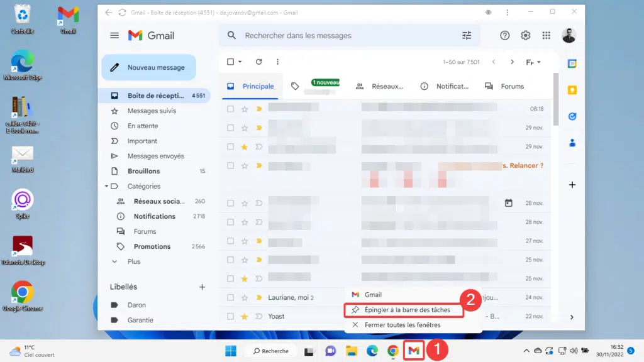The image size is (644, 362).
Task: Open the Spike desktop shortcut
Action: (x=23, y=204)
